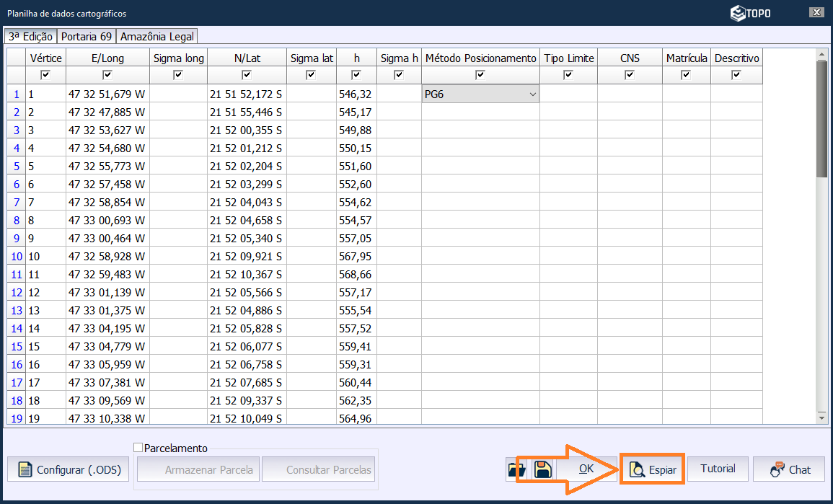Open the PG6 positioning method dropdown
Image resolution: width=833 pixels, height=504 pixels.
point(532,94)
